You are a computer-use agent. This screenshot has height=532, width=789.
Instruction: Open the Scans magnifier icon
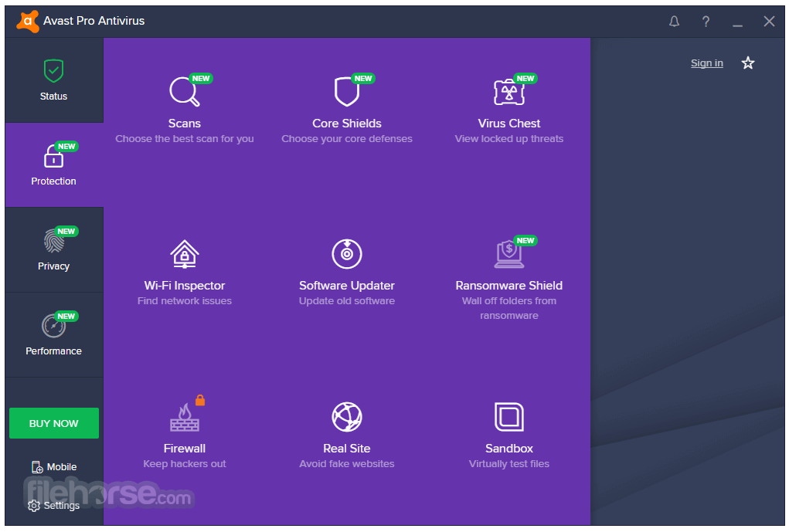[184, 92]
